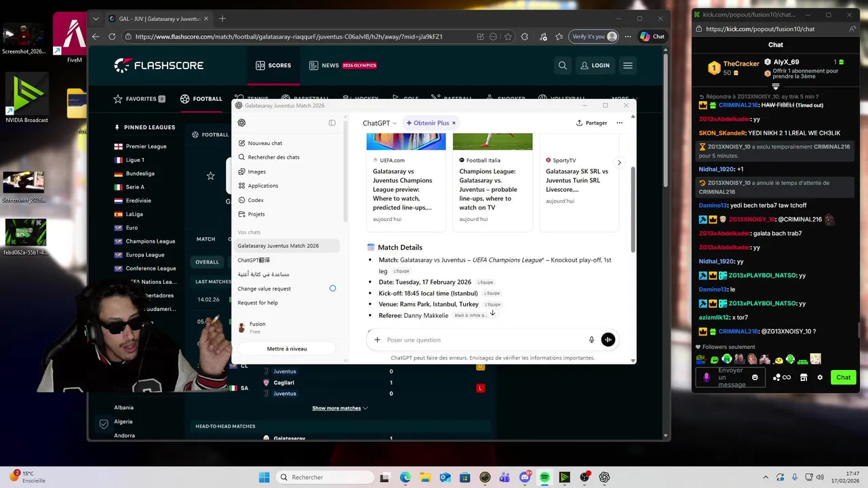Open Champions League in pinned leagues

pyautogui.click(x=150, y=241)
